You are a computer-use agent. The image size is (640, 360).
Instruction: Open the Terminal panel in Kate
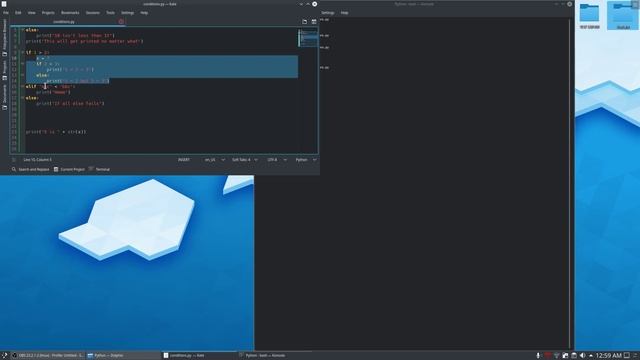tap(99, 169)
